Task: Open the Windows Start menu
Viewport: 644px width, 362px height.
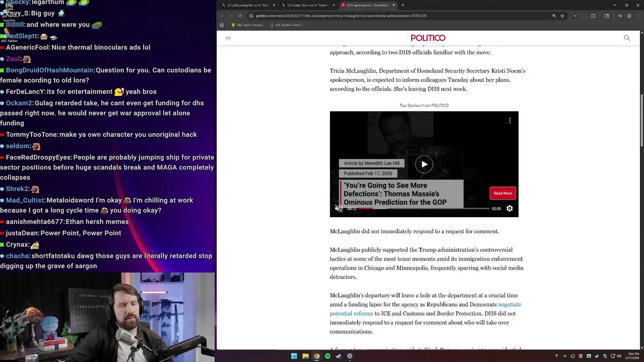Action: tap(294, 356)
